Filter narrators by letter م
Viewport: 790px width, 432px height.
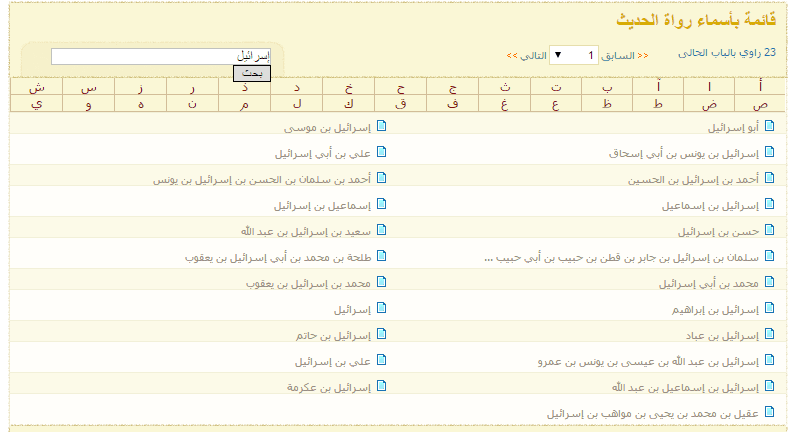(245, 103)
